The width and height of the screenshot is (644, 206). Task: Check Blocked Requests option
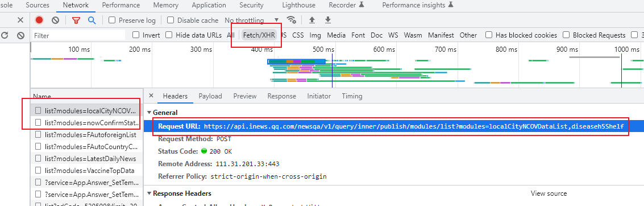[x=566, y=35]
